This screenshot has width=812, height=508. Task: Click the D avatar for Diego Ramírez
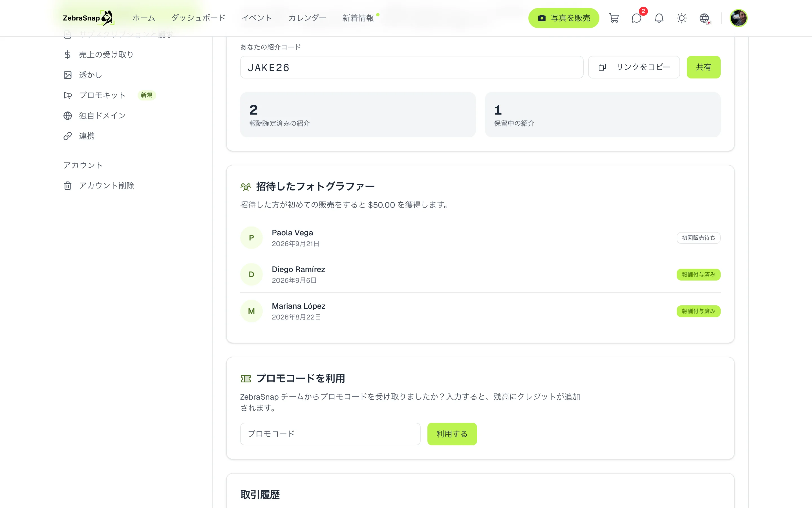point(251,275)
